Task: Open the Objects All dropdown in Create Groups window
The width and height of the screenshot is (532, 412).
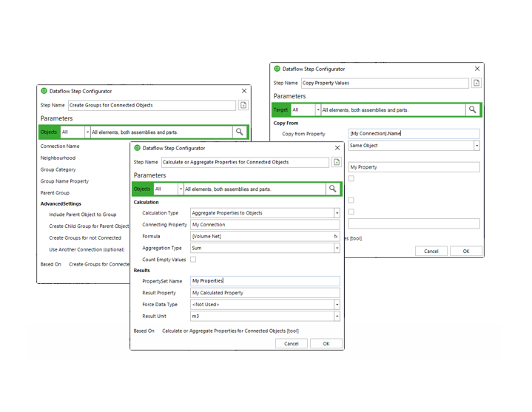Action: 87,132
